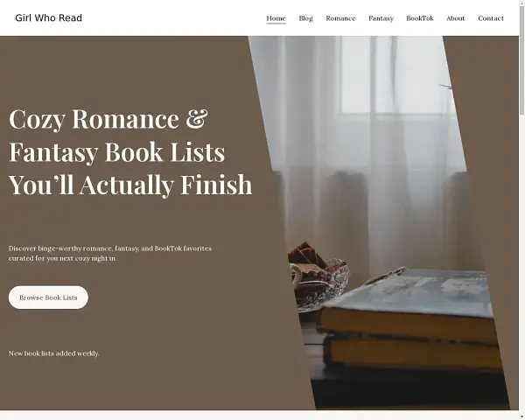
Task: Open the BookTok section
Action: [x=420, y=18]
